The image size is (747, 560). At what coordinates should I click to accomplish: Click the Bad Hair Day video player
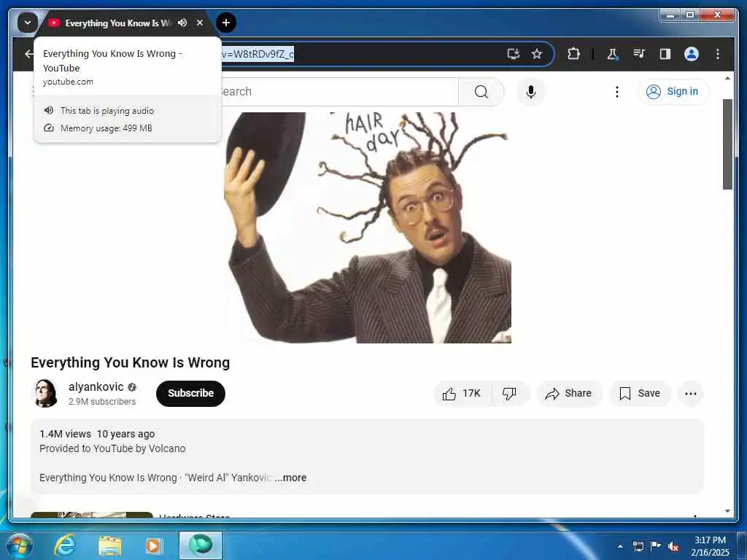click(x=368, y=227)
